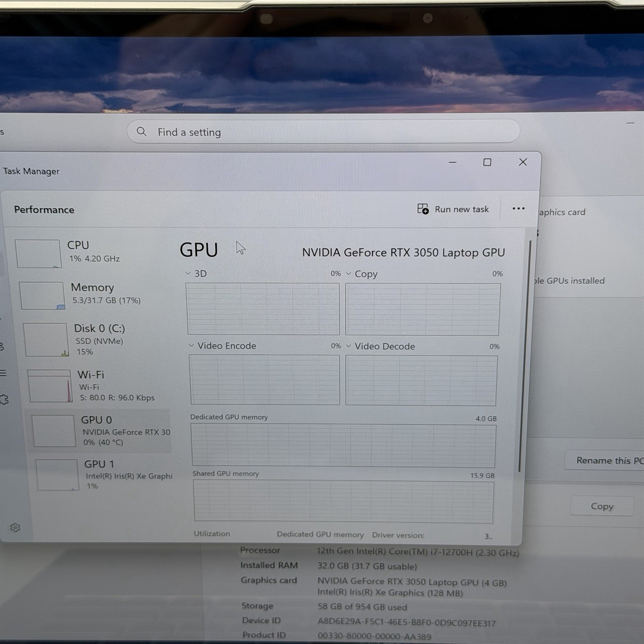Click the Dedicated GPU memory graph
Screen dimensions: 644x644
pos(343,445)
